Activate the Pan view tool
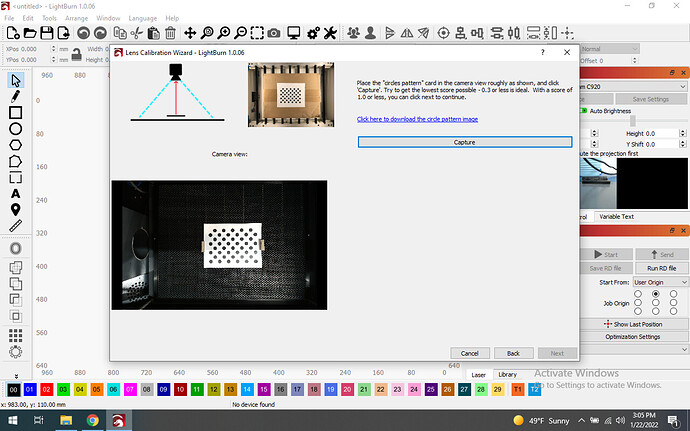The image size is (690, 431). click(190, 33)
